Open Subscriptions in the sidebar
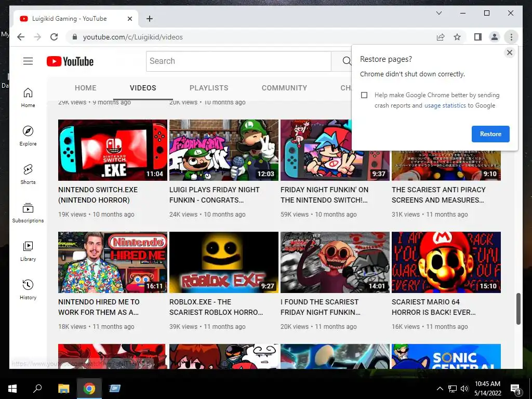This screenshot has width=532, height=399. (x=28, y=212)
